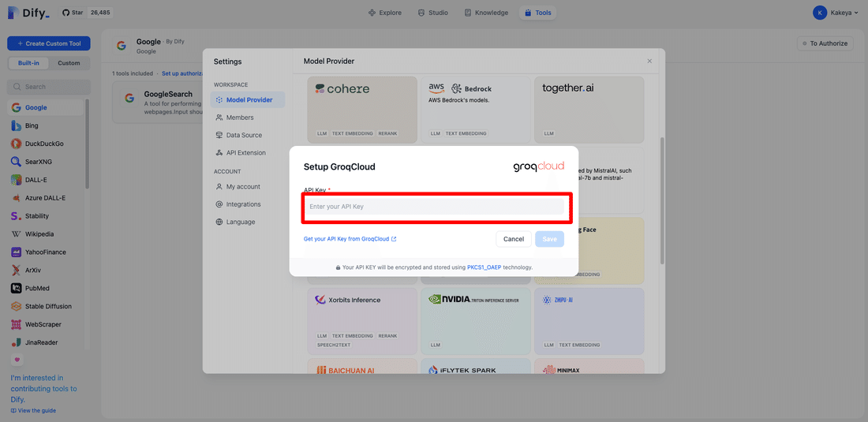Viewport: 868px width, 422px height.
Task: Click Create Custom Tool button
Action: (x=49, y=43)
